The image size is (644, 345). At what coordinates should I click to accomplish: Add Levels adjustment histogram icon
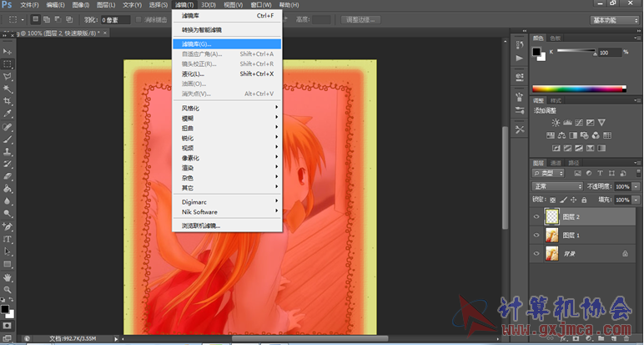(567, 123)
